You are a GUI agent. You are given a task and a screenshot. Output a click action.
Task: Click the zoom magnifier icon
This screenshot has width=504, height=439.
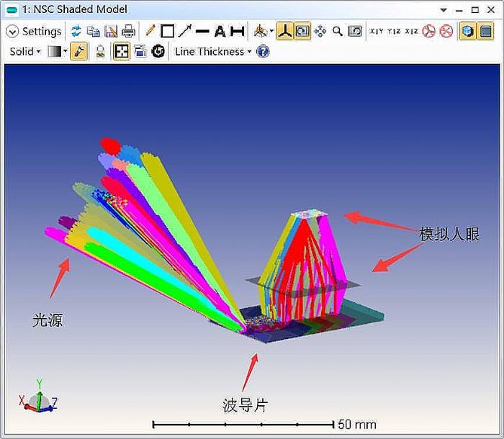tap(337, 31)
